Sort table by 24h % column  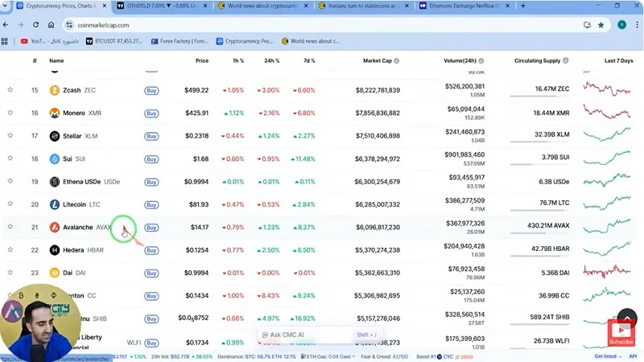(x=270, y=61)
